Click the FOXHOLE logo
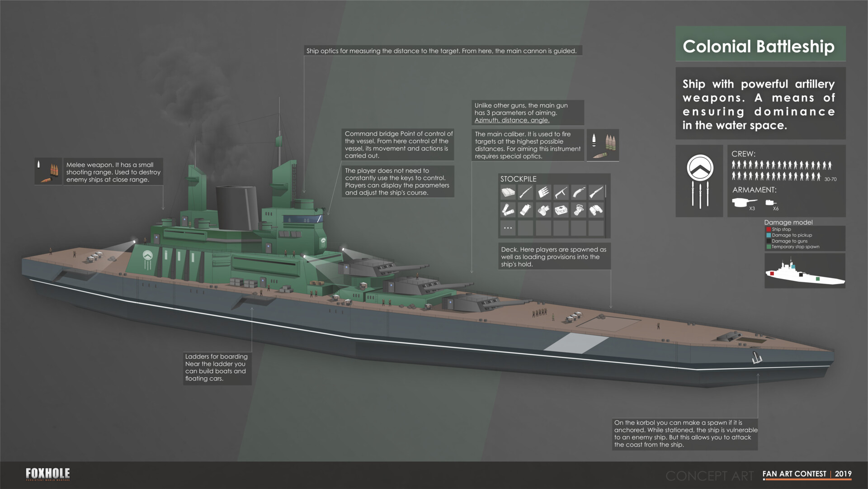Image resolution: width=868 pixels, height=489 pixels. (x=47, y=474)
